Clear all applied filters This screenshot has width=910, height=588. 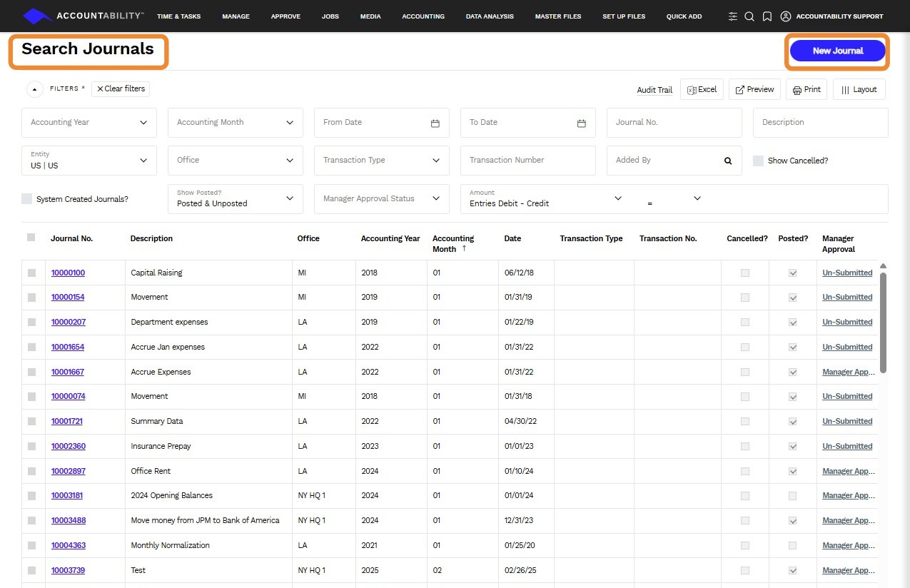(x=121, y=88)
